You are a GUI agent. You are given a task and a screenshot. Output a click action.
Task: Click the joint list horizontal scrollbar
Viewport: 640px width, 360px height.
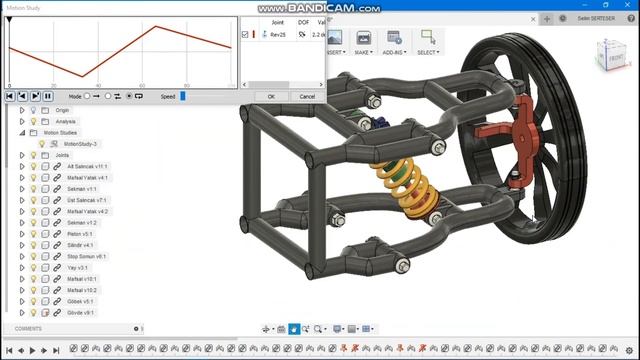coord(269,84)
